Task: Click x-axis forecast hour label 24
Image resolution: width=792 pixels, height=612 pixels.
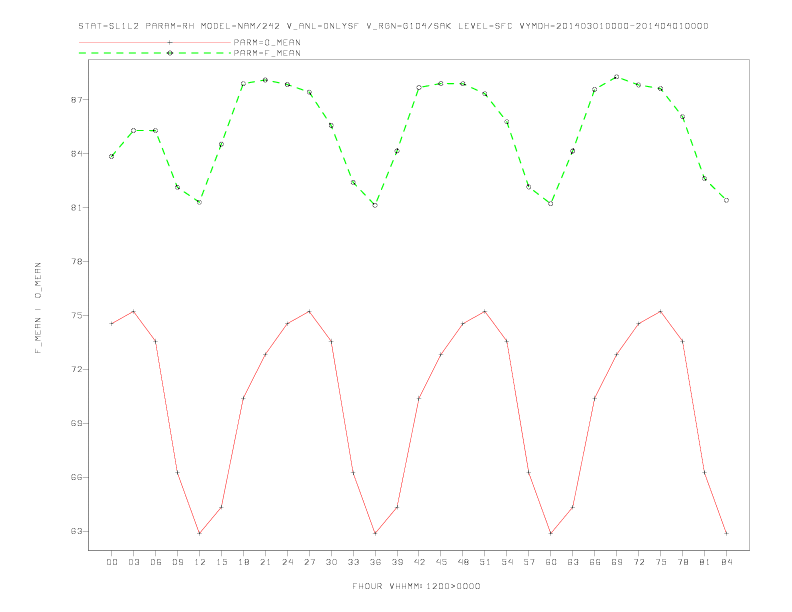Action: click(287, 562)
